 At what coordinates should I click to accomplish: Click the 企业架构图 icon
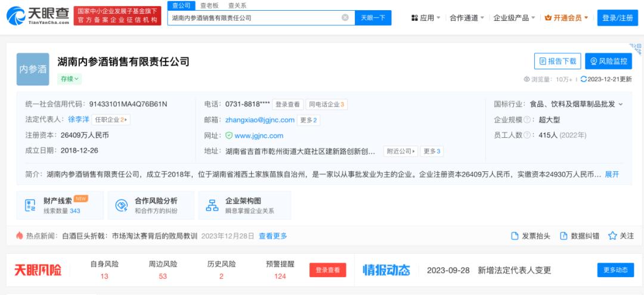pos(212,205)
